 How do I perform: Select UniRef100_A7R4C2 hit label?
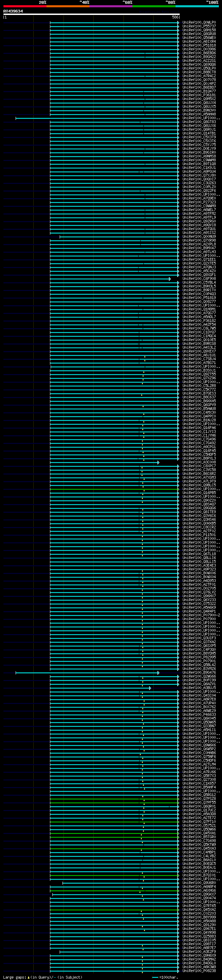point(199,76)
